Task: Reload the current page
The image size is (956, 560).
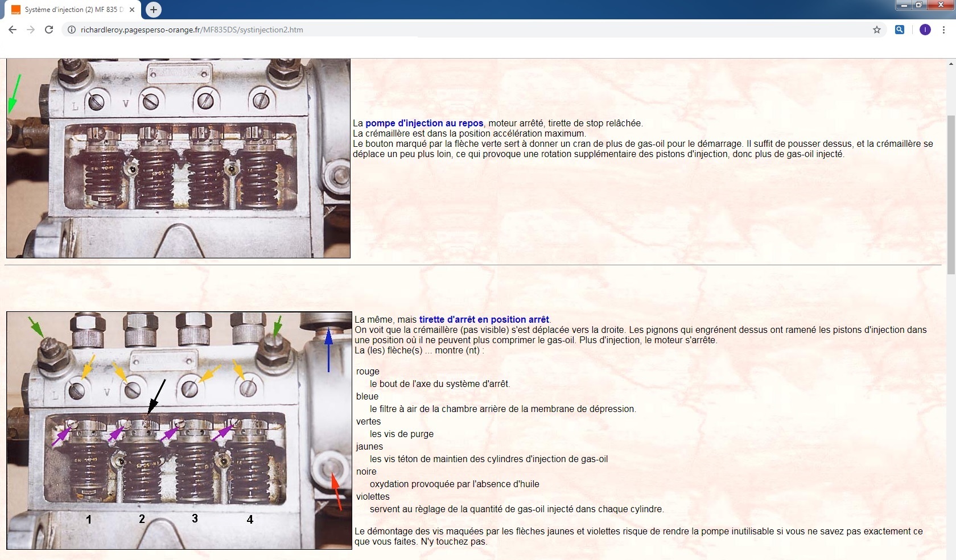Action: [x=49, y=30]
